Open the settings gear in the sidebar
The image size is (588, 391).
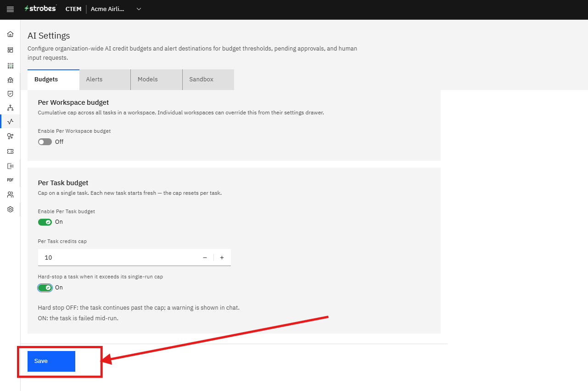pyautogui.click(x=10, y=209)
